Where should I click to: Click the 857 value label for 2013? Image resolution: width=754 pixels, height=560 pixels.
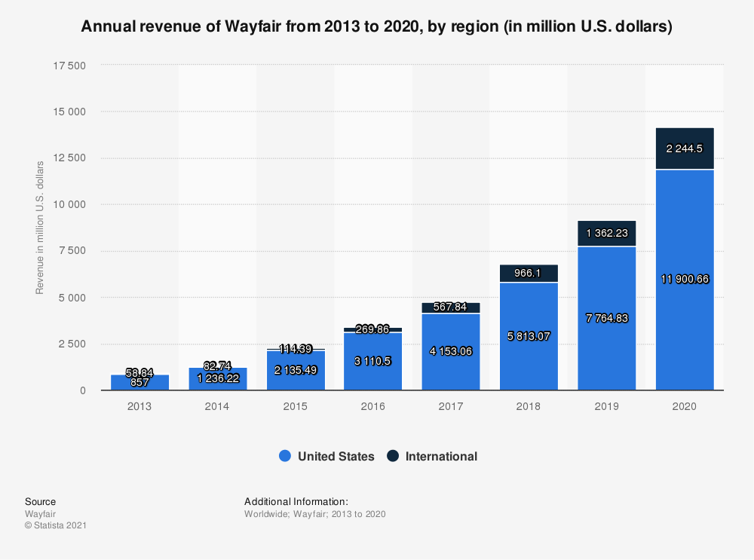(x=139, y=383)
